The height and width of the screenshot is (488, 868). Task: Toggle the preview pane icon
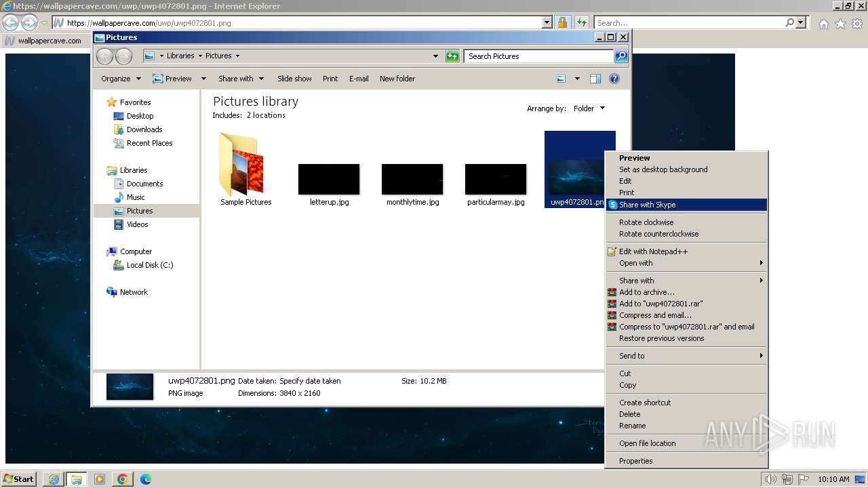(595, 79)
